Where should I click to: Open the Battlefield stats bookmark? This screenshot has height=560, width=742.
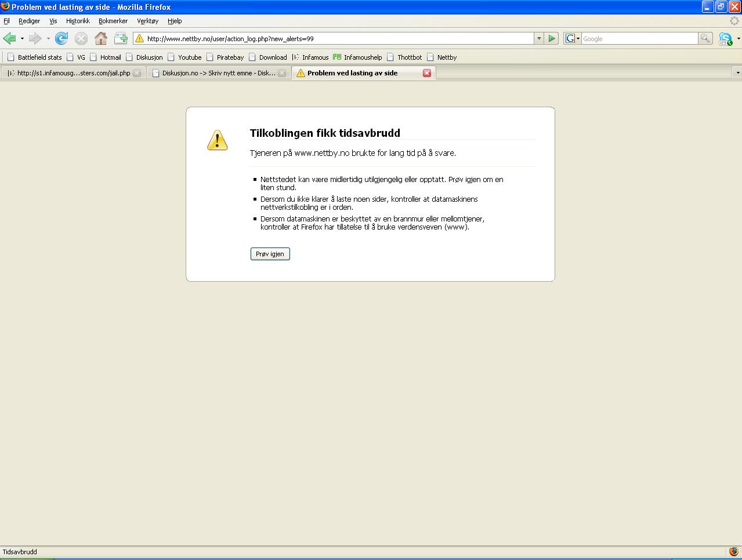tap(34, 57)
